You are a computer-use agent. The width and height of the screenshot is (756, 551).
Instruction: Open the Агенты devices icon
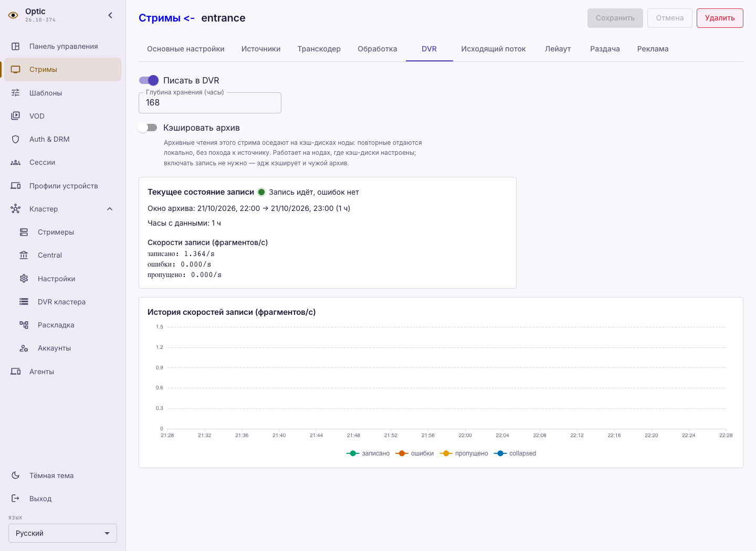click(x=16, y=372)
